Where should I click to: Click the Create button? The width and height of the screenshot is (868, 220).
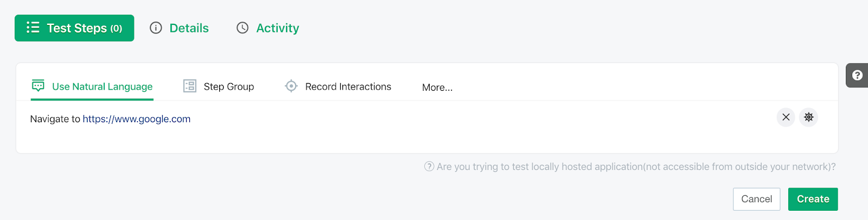tap(813, 199)
